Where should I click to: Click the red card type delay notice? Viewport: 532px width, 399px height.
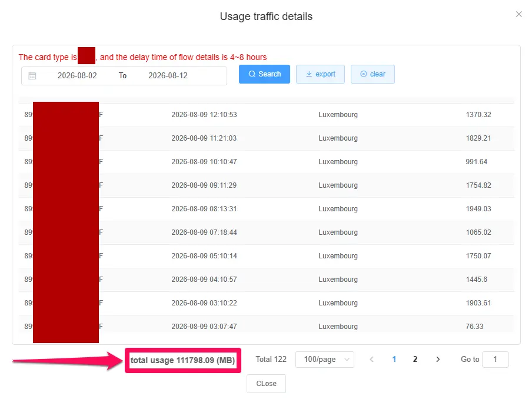click(142, 57)
